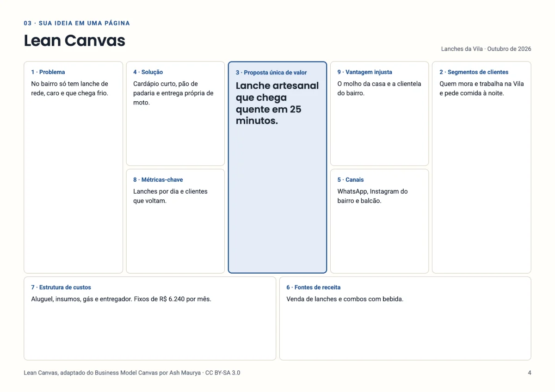Click the text 'O molho da casa e a clientela'
Viewport: 555px width, 392px height.
[379, 84]
